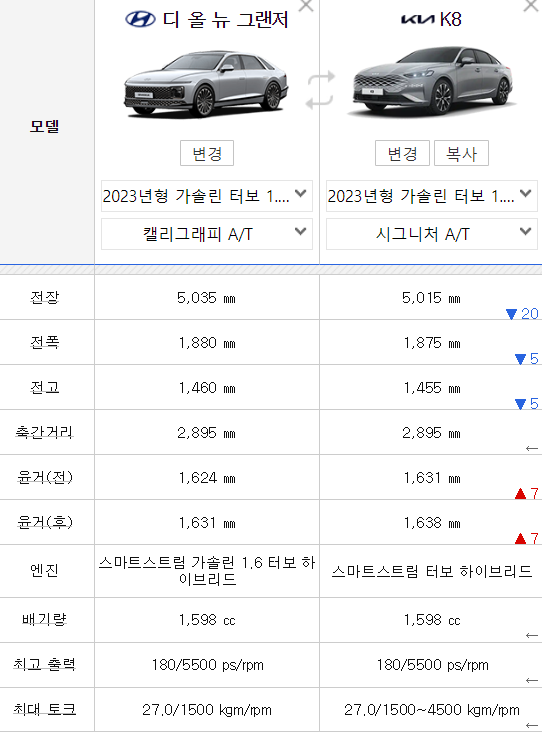
Task: Click the 최고 출력 spec label
Action: pos(45,664)
